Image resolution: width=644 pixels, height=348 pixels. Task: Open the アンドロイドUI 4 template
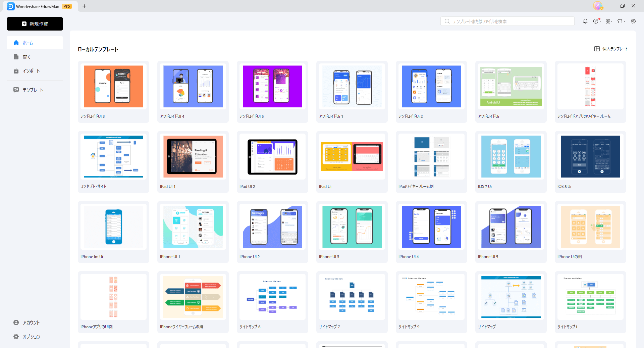[x=193, y=92]
